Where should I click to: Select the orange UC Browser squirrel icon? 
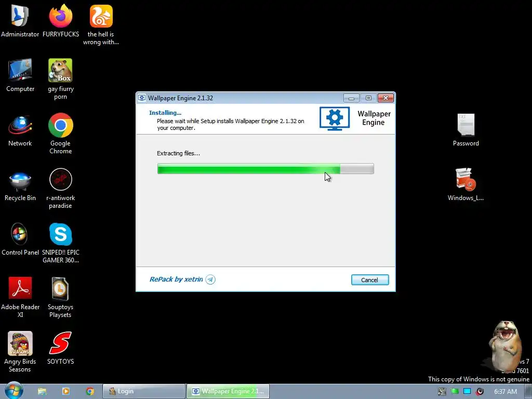(x=101, y=25)
